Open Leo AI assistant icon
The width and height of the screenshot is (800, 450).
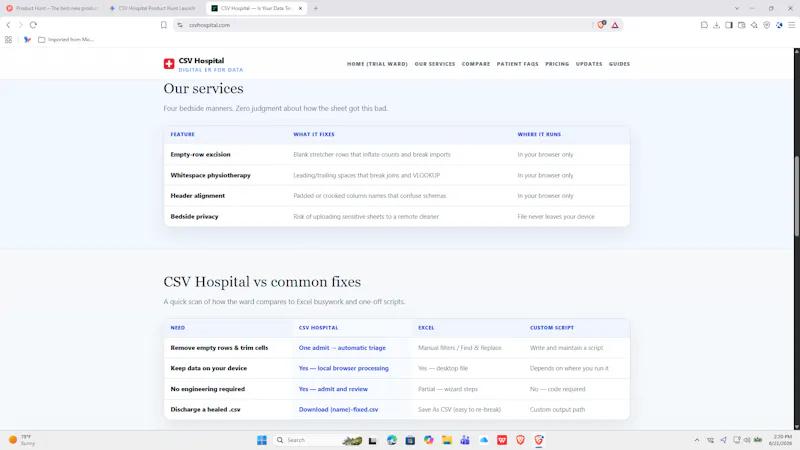point(754,24)
